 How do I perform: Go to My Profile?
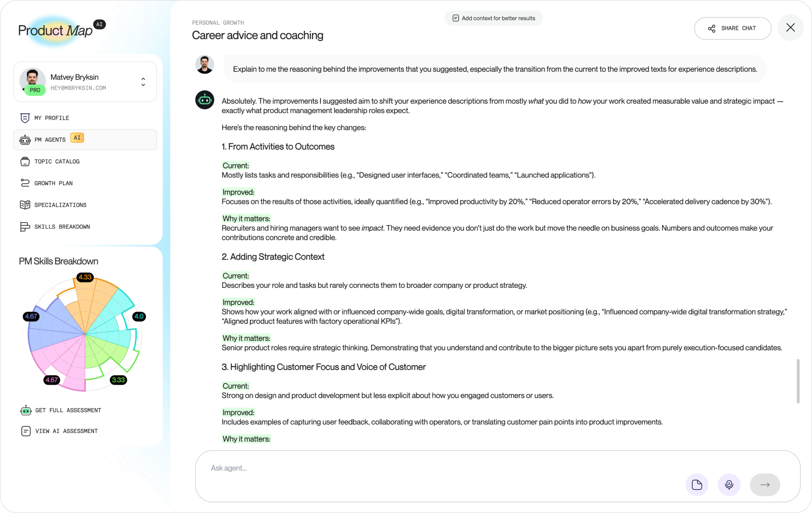(85, 118)
